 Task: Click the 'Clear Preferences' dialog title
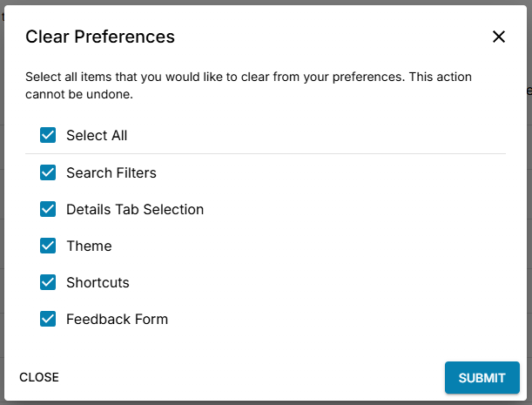tap(100, 37)
